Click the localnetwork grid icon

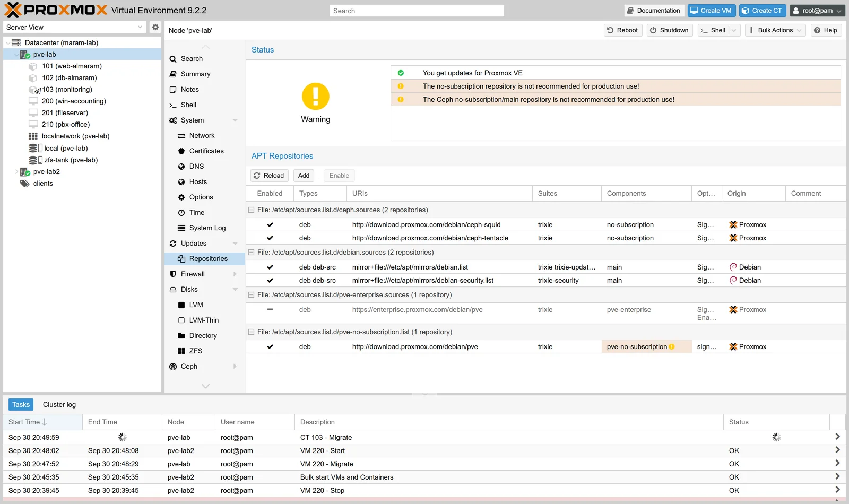[x=33, y=136]
